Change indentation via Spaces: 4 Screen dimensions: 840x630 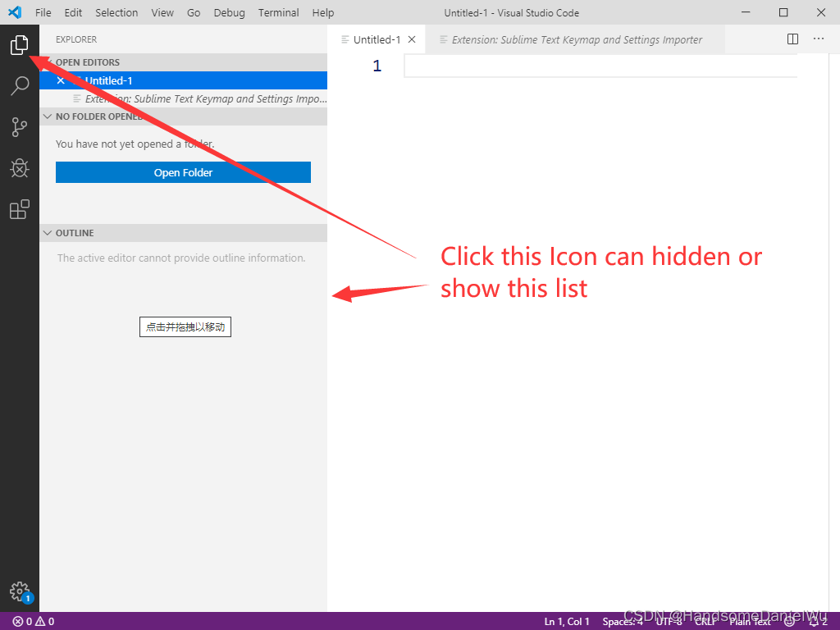point(623,622)
